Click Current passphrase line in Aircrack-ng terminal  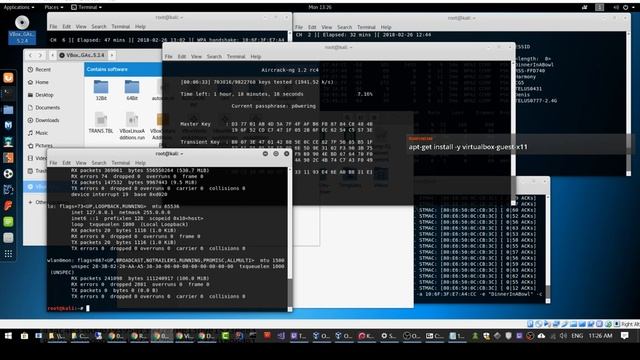tap(273, 106)
